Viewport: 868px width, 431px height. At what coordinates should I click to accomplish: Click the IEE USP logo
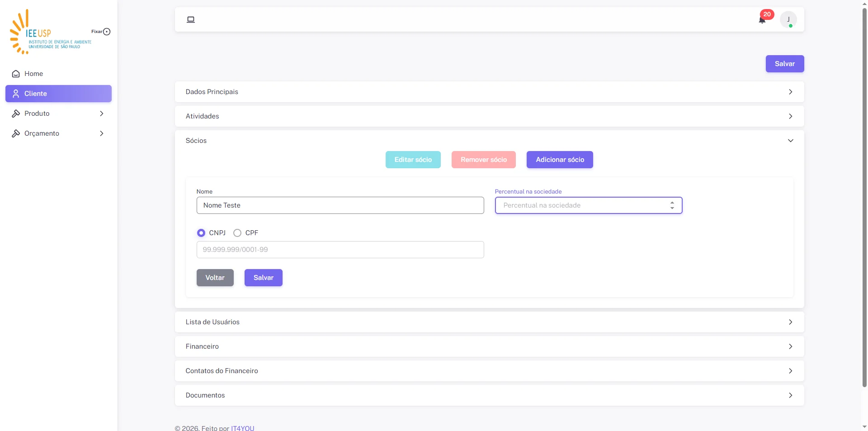click(x=51, y=32)
